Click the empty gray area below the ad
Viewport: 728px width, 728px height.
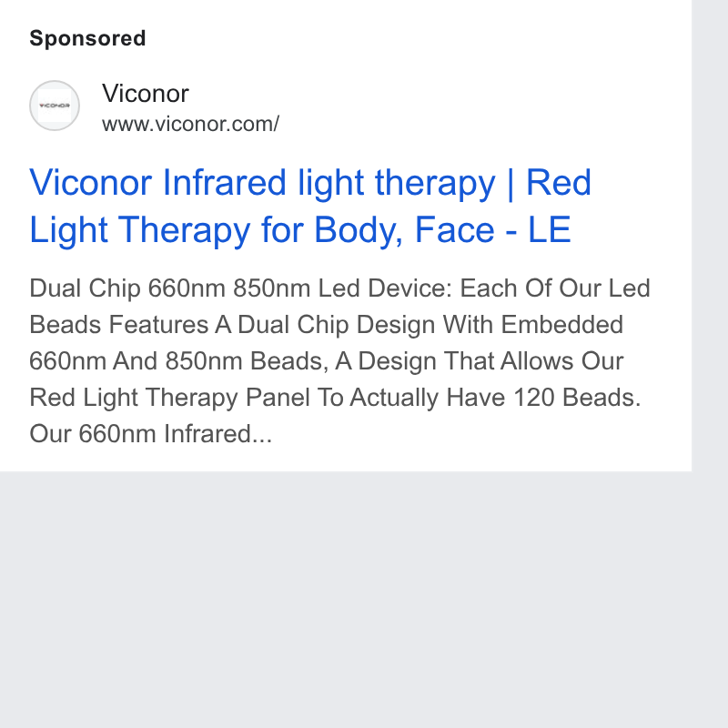[346, 599]
